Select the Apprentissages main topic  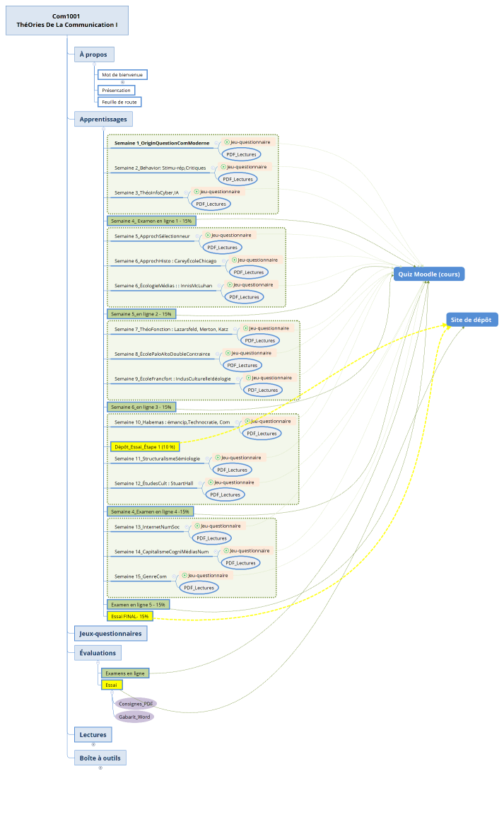103,120
